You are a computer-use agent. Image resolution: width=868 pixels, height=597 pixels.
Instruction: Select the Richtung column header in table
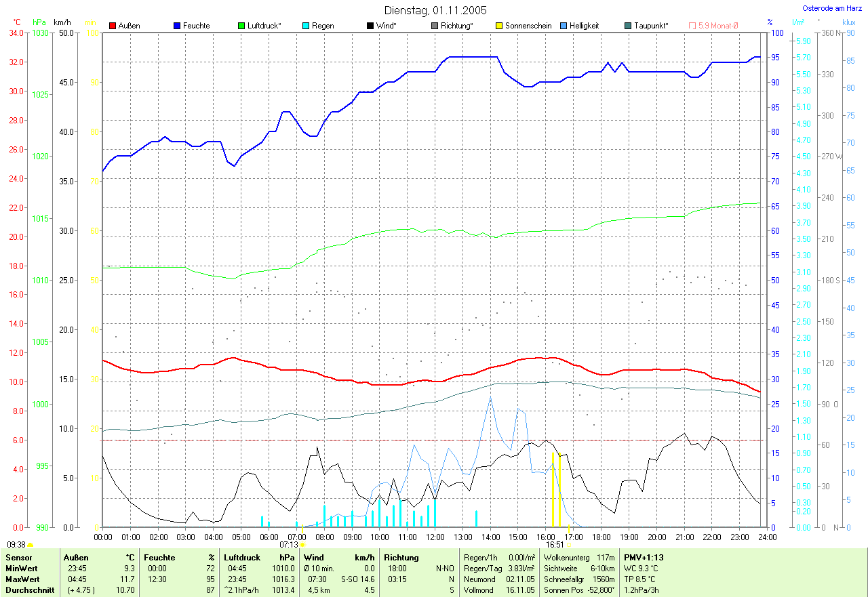(x=400, y=557)
